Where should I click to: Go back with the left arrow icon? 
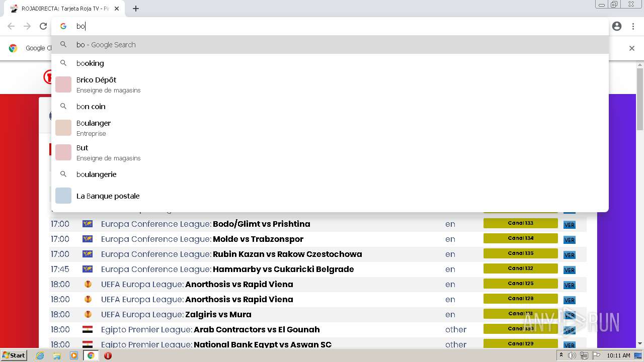click(x=11, y=26)
